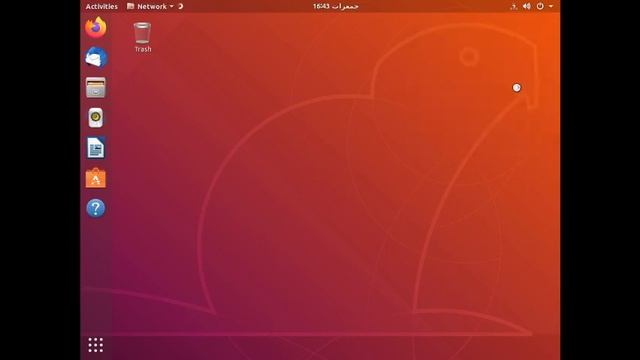
Task: Click the volume speaker indicator
Action: click(527, 6)
